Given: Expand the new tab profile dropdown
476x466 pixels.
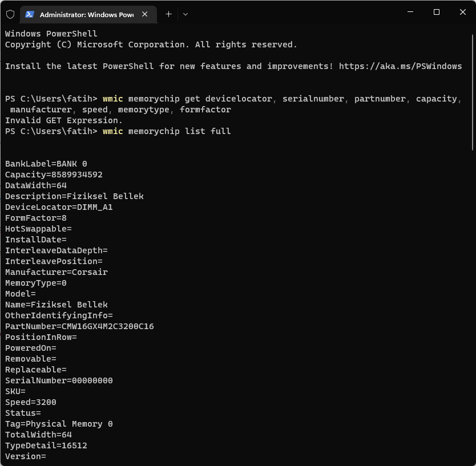Looking at the screenshot, I should [x=185, y=14].
